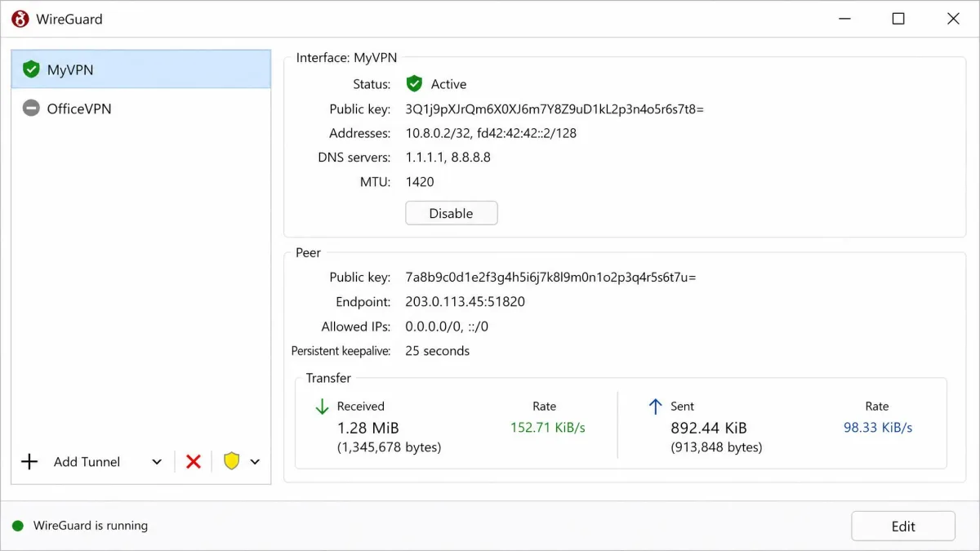
Task: Click (913,848 bytes) text
Action: [716, 447]
